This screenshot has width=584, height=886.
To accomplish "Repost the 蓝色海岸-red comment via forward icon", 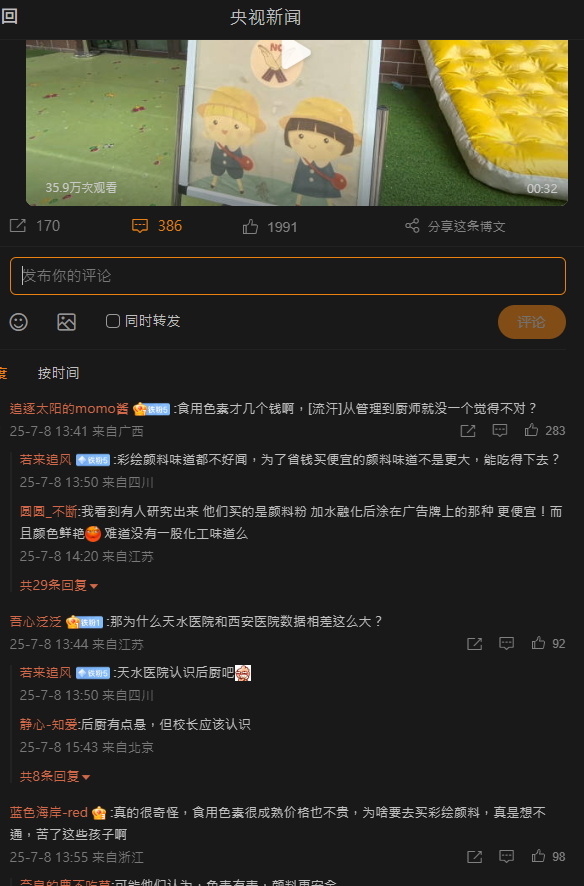I will tap(474, 857).
